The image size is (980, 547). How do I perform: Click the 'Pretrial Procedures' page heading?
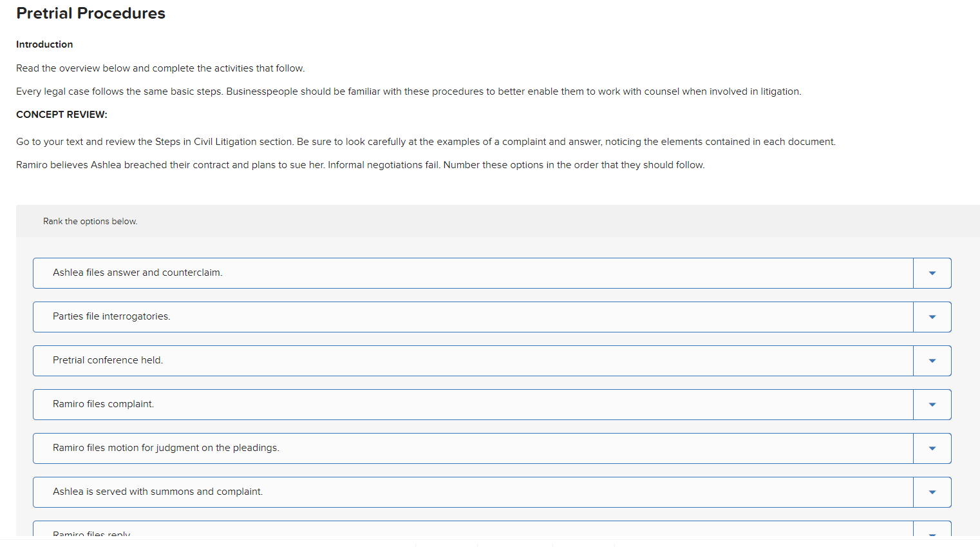91,13
